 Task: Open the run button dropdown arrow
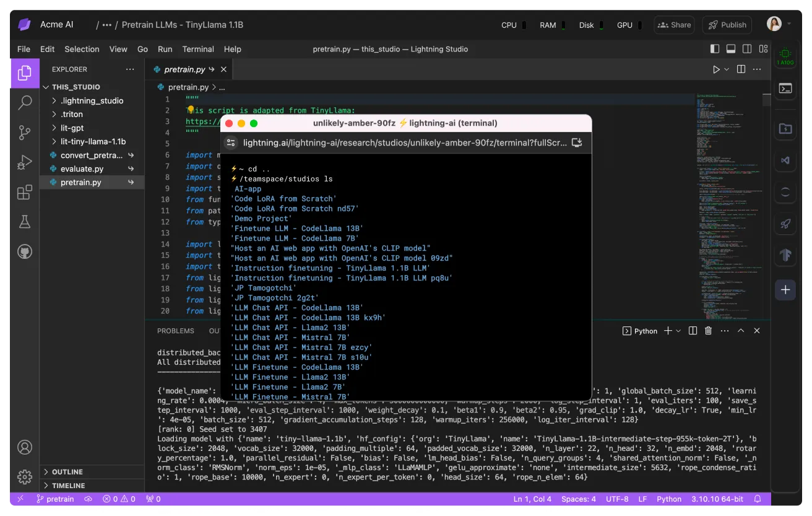tap(727, 69)
